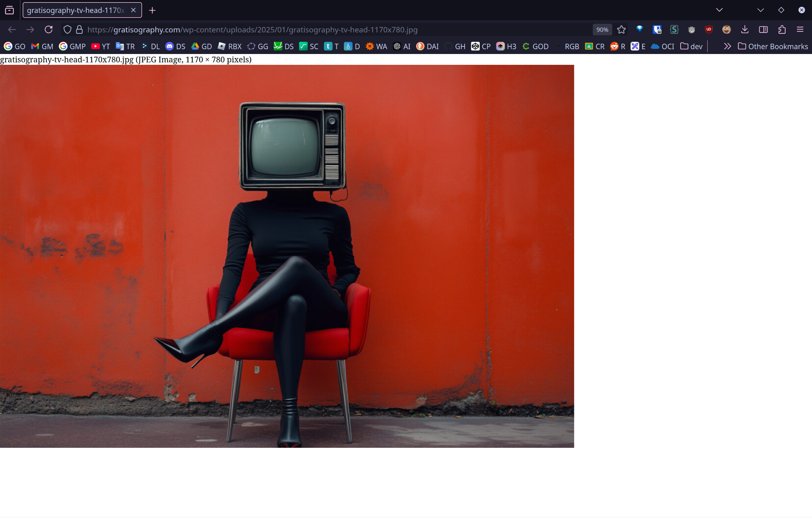Open the AI ChatGPT bookmark

402,46
